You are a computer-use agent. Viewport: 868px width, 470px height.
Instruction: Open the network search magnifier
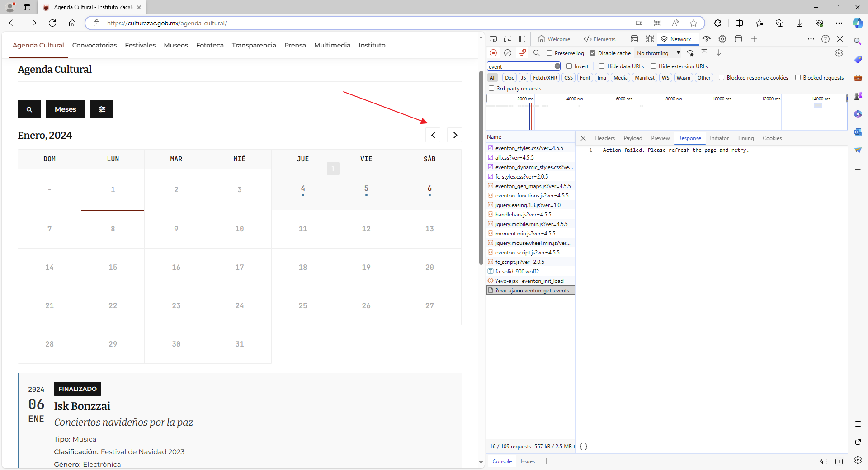coord(537,53)
